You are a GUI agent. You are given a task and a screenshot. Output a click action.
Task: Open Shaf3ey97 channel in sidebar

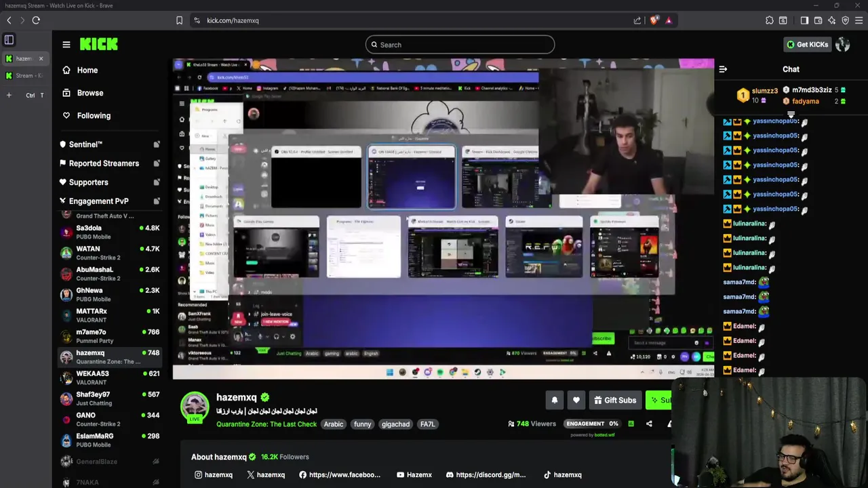(x=110, y=399)
